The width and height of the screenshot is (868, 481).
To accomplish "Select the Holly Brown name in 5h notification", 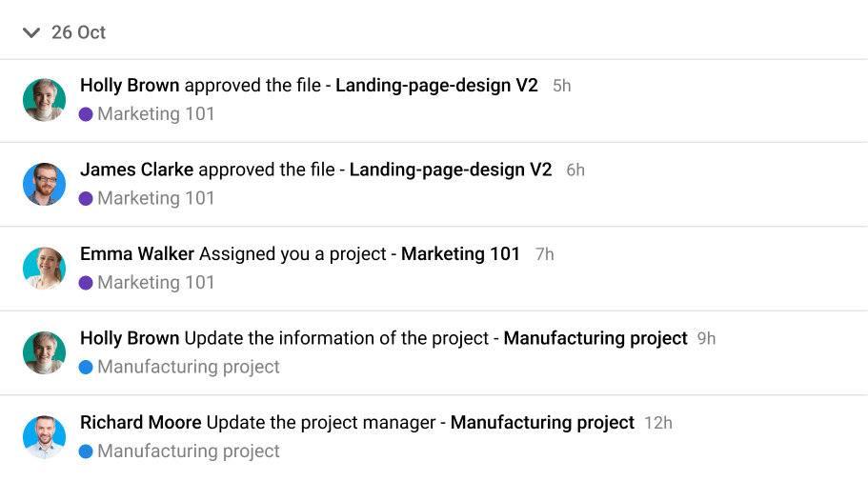I will click(131, 85).
